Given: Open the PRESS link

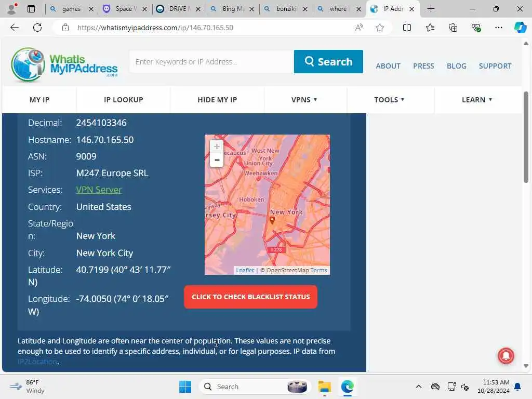Looking at the screenshot, I should (423, 66).
